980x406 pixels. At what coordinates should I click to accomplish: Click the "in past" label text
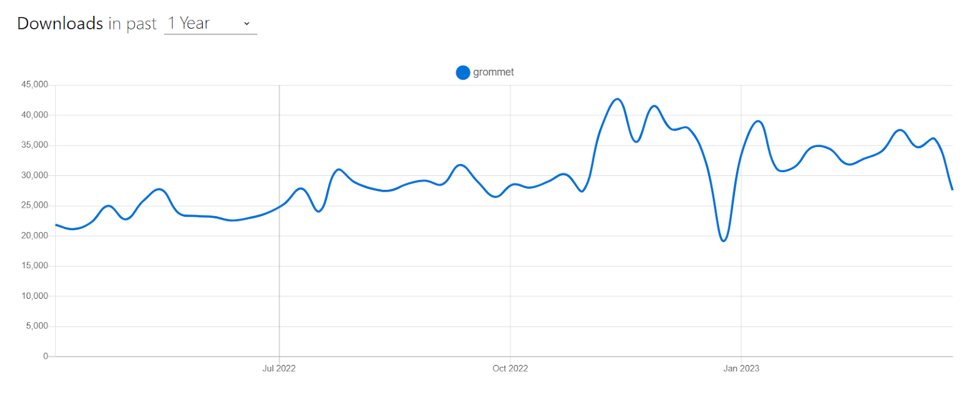(133, 24)
